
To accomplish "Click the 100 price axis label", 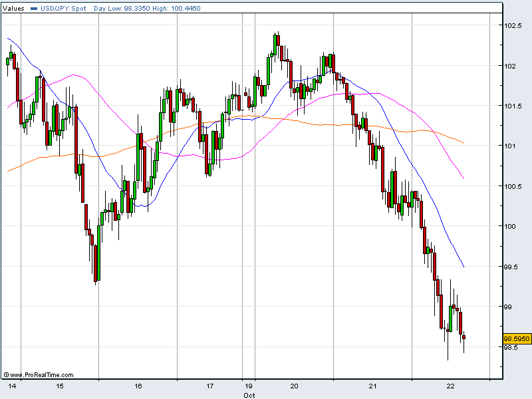I will [x=509, y=226].
